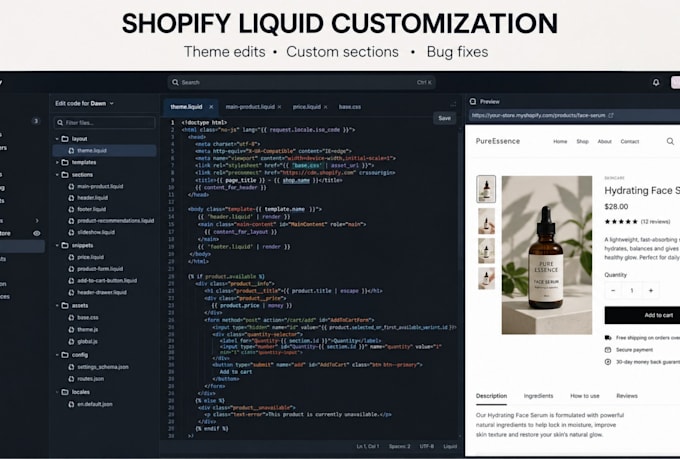Switch to the main-product.liquid editor tab
This screenshot has height=459, width=680.
(x=250, y=107)
